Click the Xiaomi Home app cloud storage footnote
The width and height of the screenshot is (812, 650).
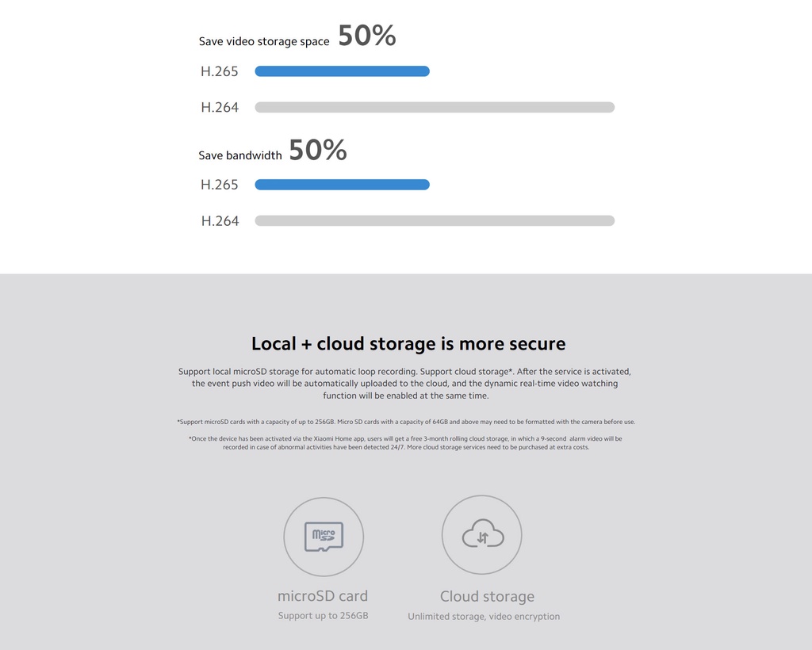click(x=405, y=443)
